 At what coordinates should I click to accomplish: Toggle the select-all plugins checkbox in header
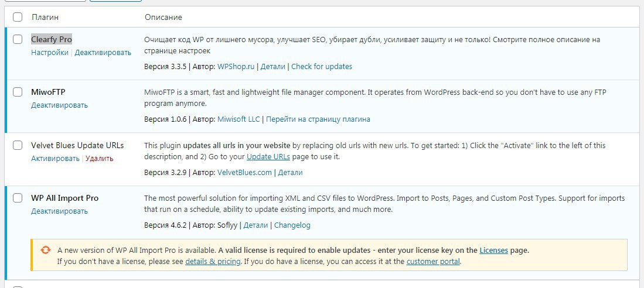18,18
